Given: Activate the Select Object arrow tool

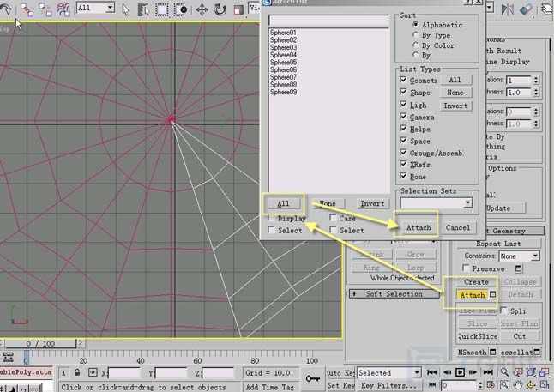Looking at the screenshot, I should [125, 9].
